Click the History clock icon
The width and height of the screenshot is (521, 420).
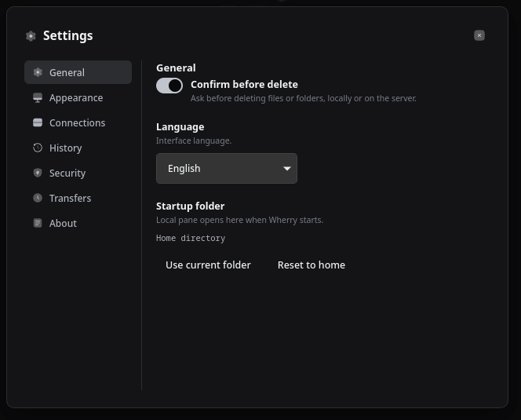pyautogui.click(x=38, y=148)
